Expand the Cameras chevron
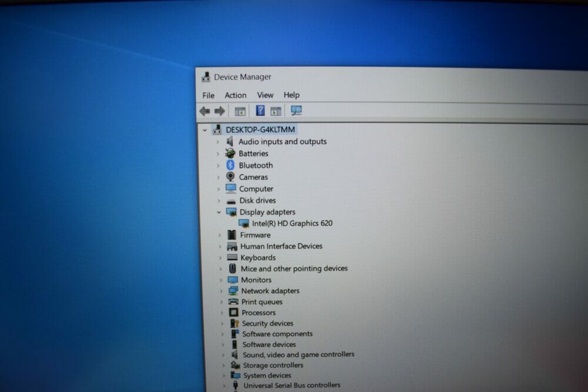588x392 pixels. (219, 177)
